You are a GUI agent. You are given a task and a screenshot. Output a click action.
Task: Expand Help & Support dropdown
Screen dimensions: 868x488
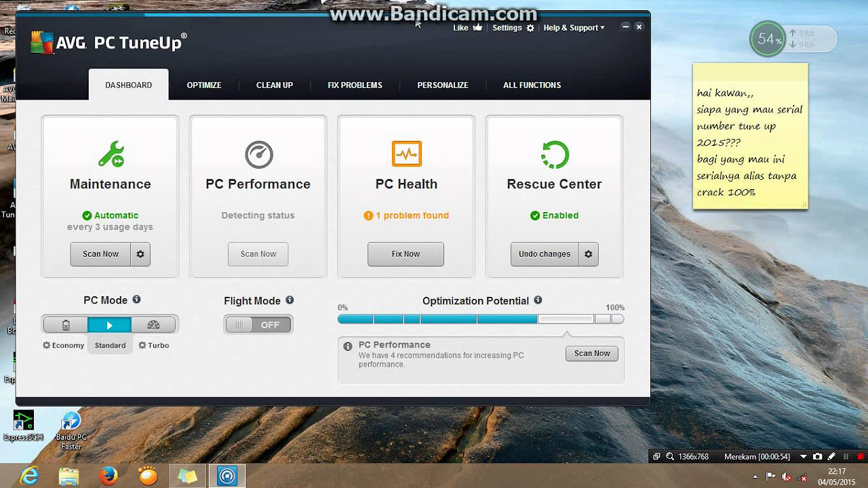[x=574, y=28]
